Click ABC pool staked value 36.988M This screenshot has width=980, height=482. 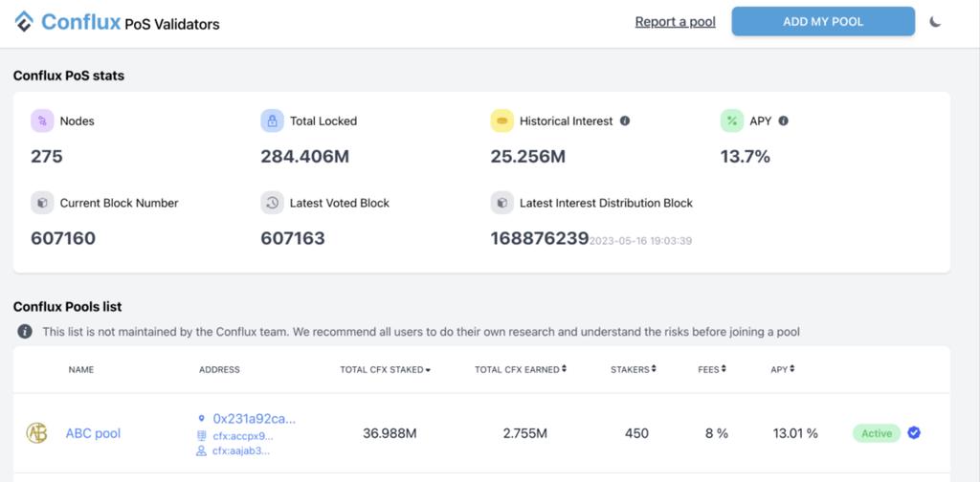390,433
